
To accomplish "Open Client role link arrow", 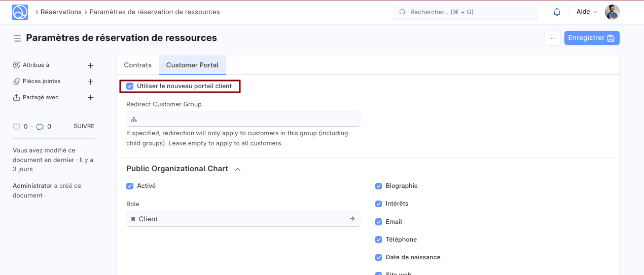I will point(352,219).
